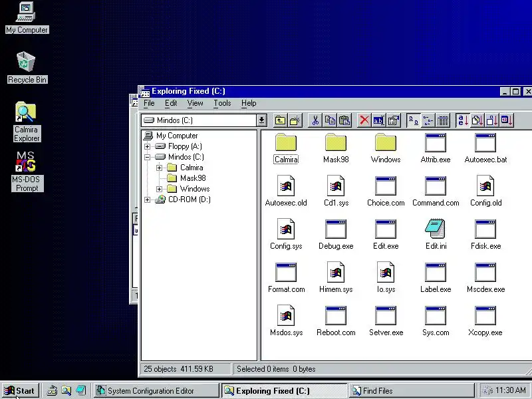Viewport: 532px width, 399px height.
Task: Select the Command.com file icon
Action: 436,186
